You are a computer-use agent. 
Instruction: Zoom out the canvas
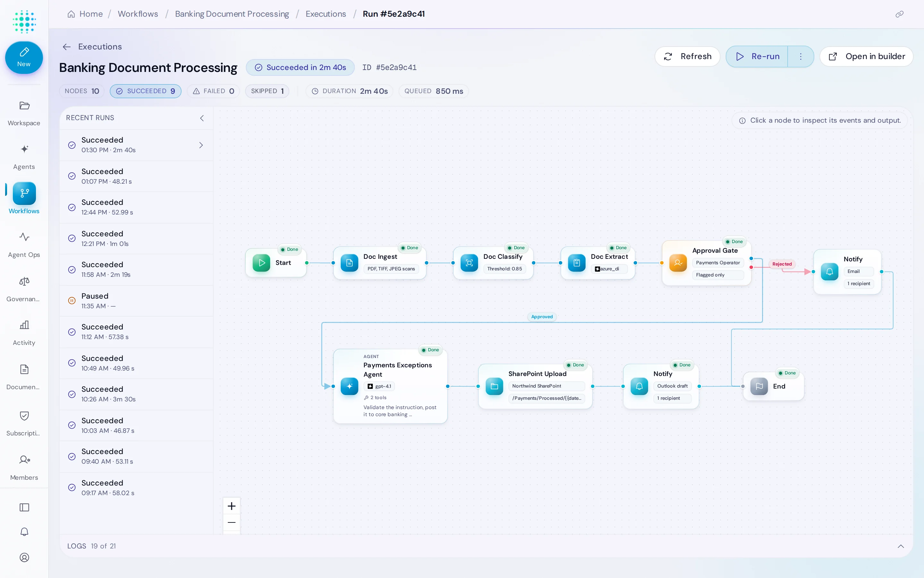point(231,522)
